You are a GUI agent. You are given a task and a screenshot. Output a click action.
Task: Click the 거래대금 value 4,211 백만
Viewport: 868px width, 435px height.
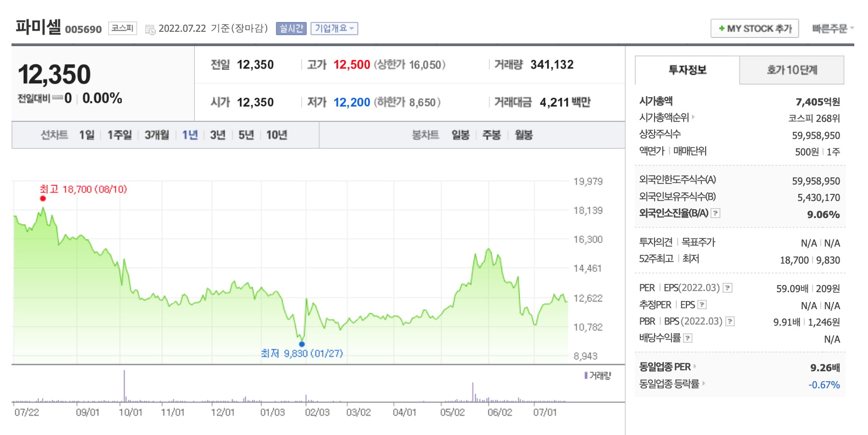tap(565, 103)
